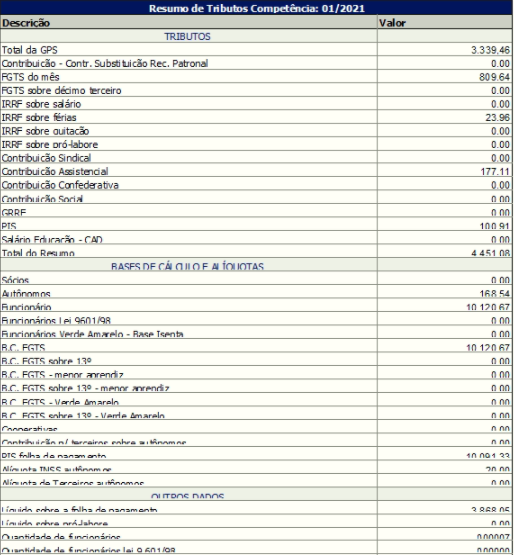Click the 'Resumo de Tributos Competência: 01/2021' title bar
Image resolution: width=514 pixels, height=555 pixels.
coord(257,8)
